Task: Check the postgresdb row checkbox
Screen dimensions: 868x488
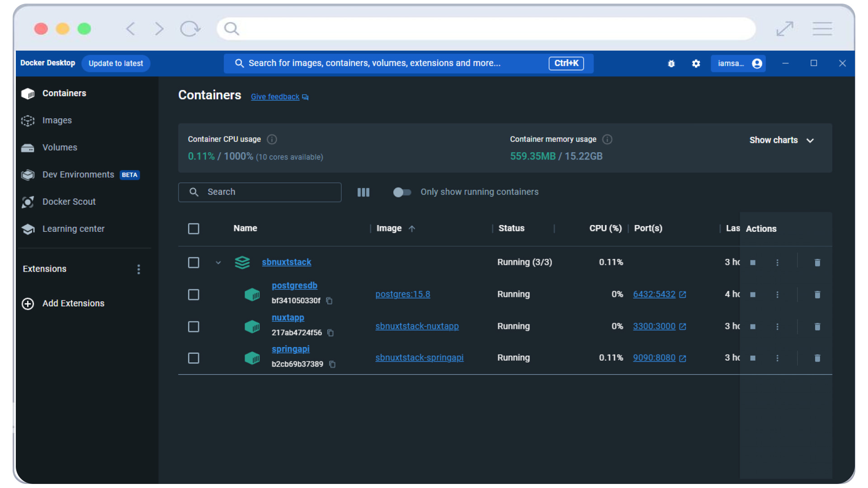Action: click(193, 295)
